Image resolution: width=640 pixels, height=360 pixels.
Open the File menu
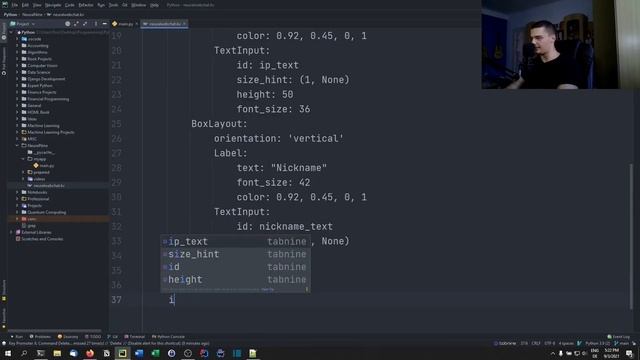15,5
